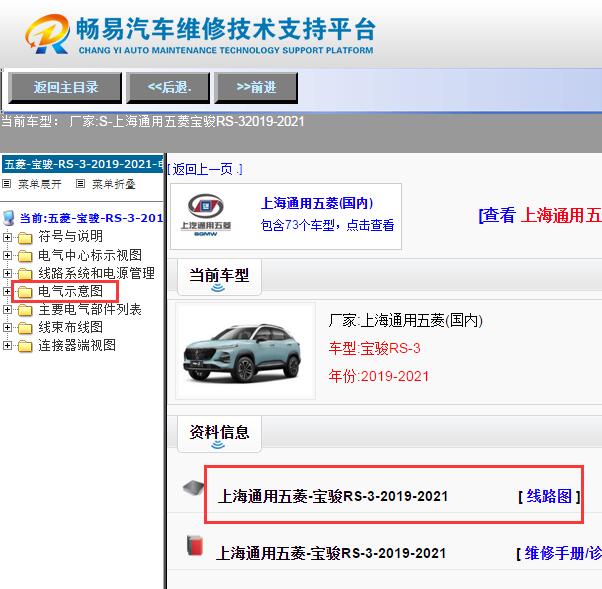Click 上海通用五菱-宝骏RS-3-2019-2021 title in 线路图 row
This screenshot has height=589, width=602.
333,496
